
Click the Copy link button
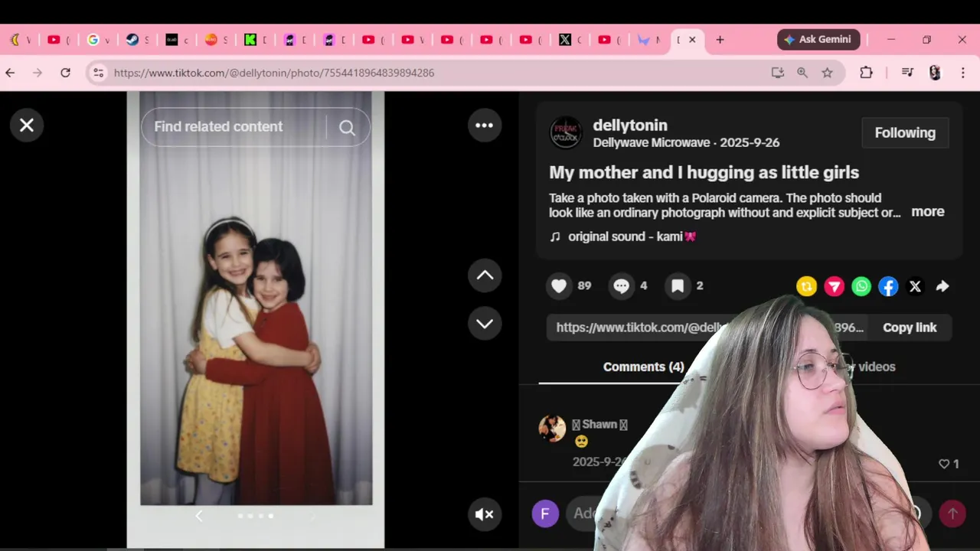910,328
